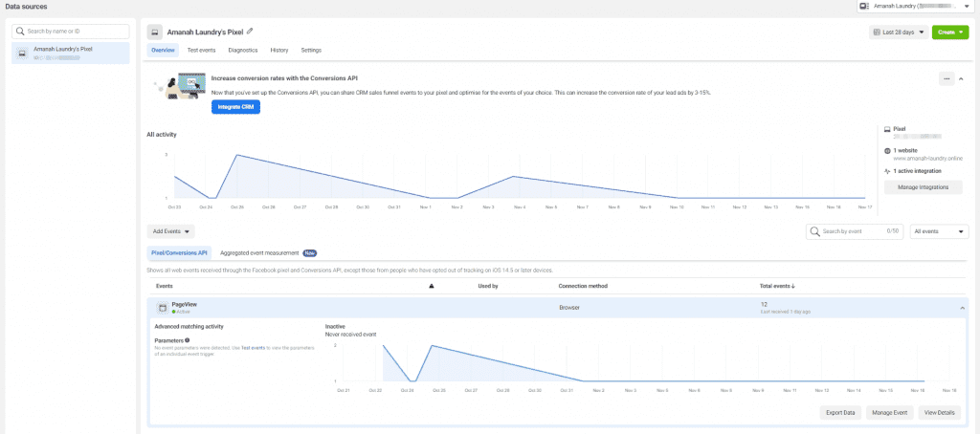This screenshot has height=434, width=980.
Task: Click the Data sources page title
Action: (x=26, y=7)
